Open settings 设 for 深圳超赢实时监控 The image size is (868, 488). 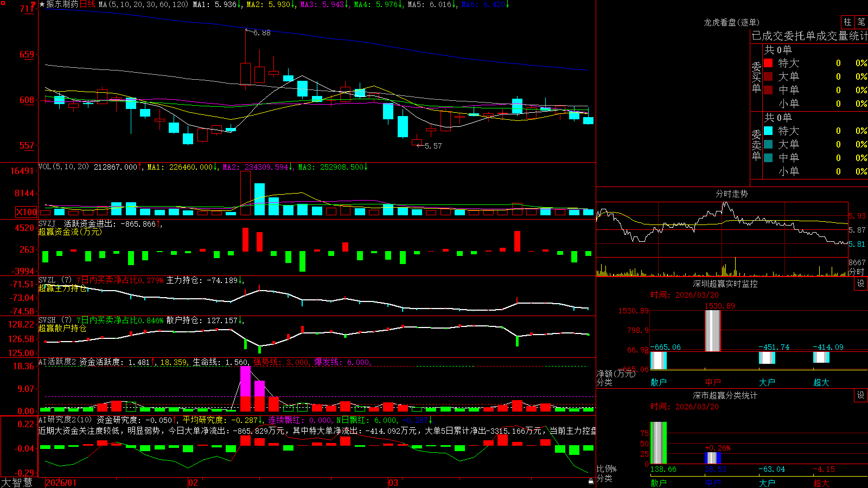[861, 284]
